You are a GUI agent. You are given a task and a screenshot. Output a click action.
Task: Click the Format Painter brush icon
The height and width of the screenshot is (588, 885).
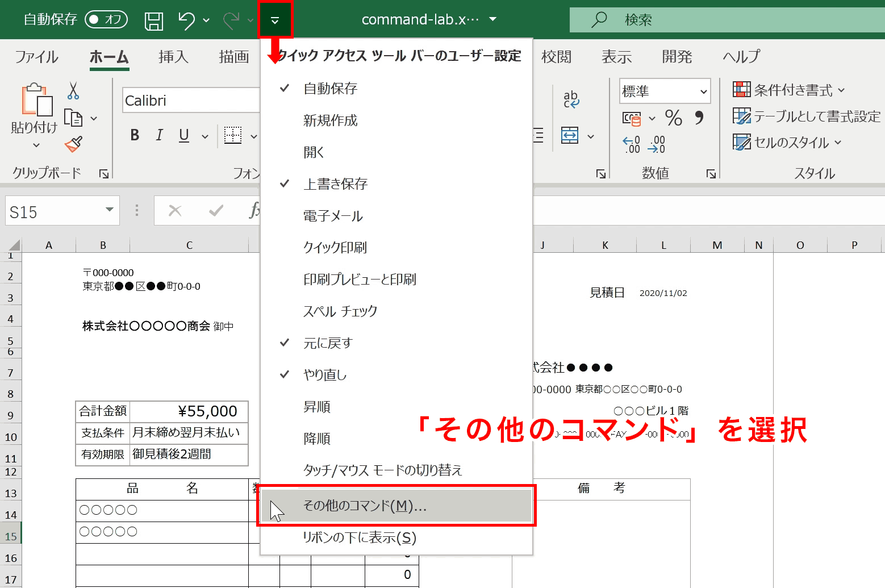pyautogui.click(x=73, y=144)
